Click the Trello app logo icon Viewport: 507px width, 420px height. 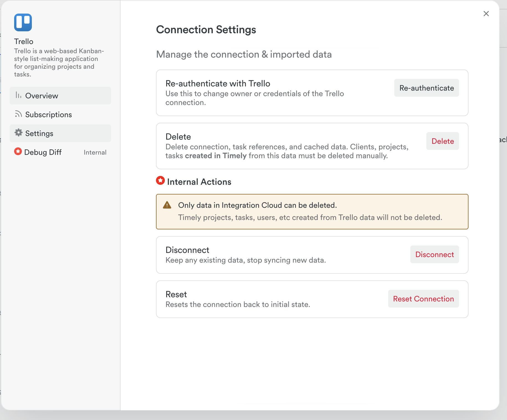[23, 22]
